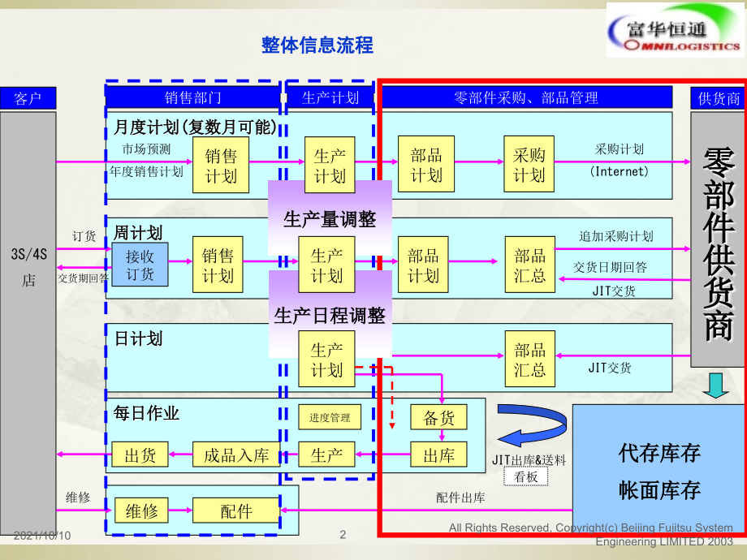This screenshot has height=560, width=747.
Task: Click the JIT交货 label in the weekly row
Action: 614,291
